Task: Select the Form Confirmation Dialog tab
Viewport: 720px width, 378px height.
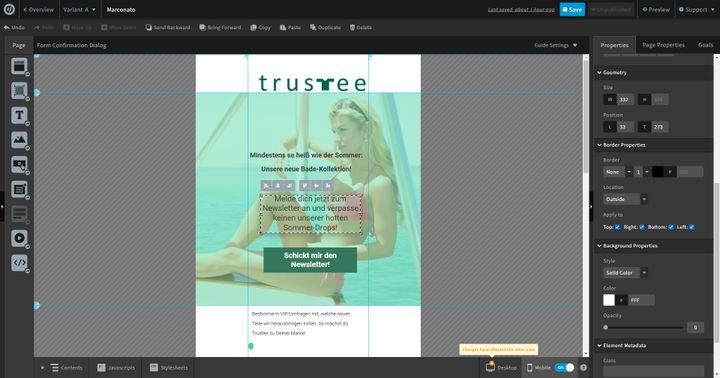Action: pos(72,45)
